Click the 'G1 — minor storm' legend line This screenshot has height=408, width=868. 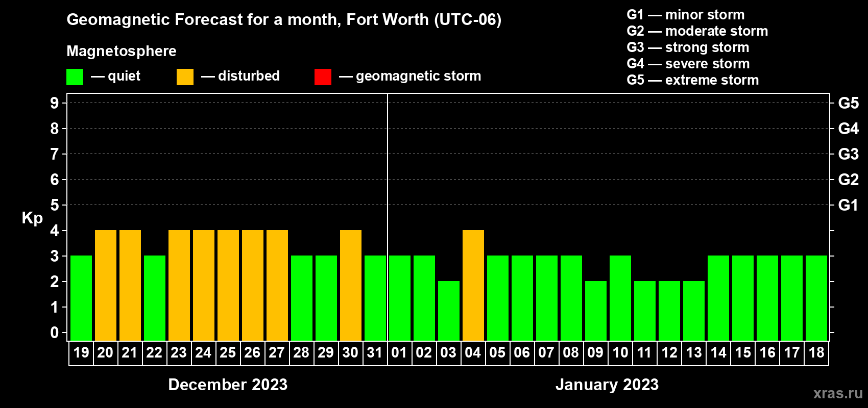(x=686, y=15)
